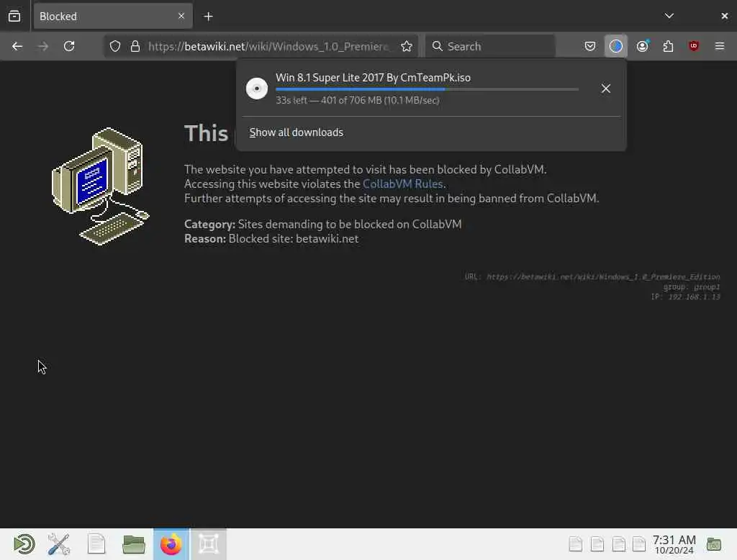
Task: Open the site security padlock info
Action: pos(135,46)
